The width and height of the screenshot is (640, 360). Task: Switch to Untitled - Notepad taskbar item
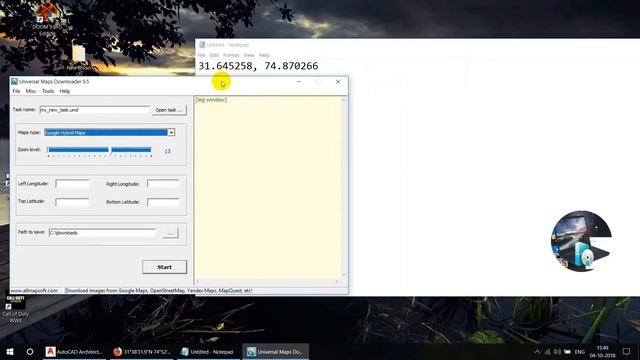pos(208,351)
